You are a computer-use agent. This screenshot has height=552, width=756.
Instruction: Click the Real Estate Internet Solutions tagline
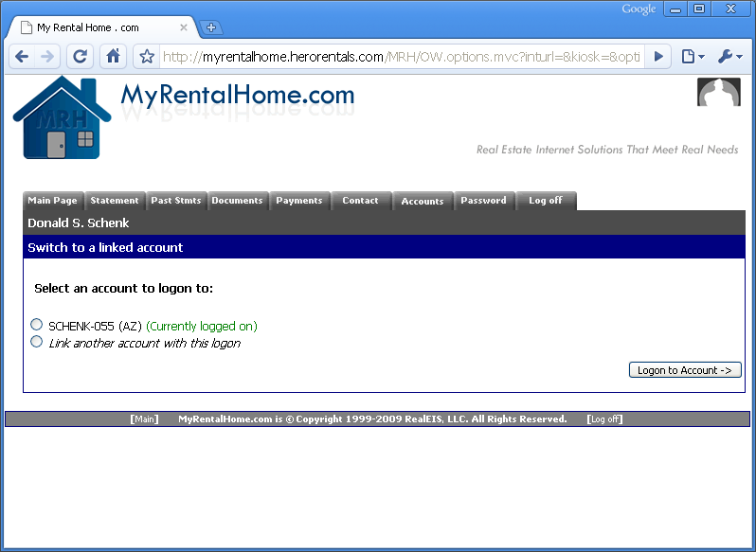(x=607, y=150)
